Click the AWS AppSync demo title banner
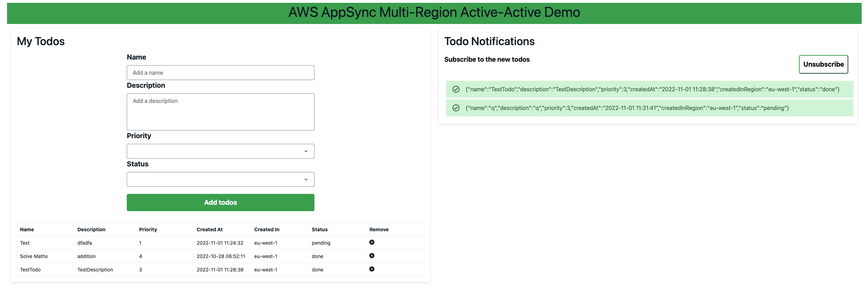868x294 pixels. tap(434, 12)
